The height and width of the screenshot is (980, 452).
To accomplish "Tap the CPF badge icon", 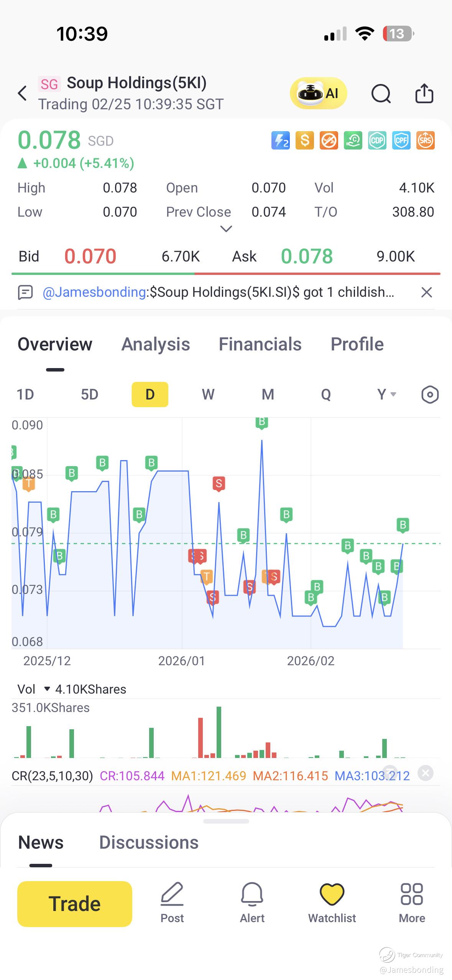I will coord(401,140).
